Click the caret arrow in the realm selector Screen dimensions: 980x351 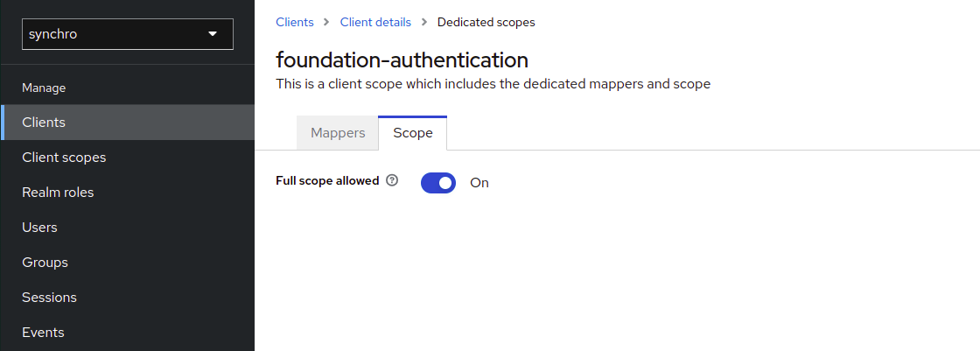click(213, 34)
